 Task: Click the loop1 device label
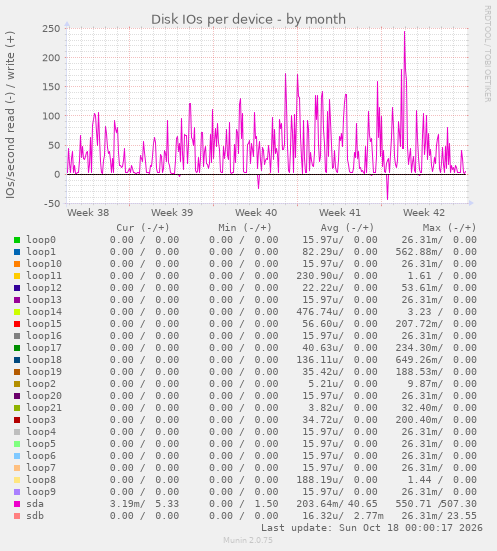point(41,252)
